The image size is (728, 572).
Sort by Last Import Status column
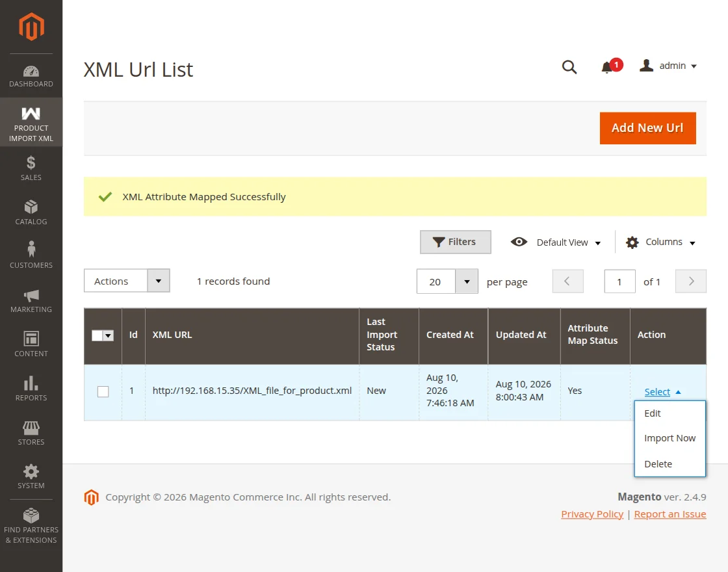click(389, 335)
